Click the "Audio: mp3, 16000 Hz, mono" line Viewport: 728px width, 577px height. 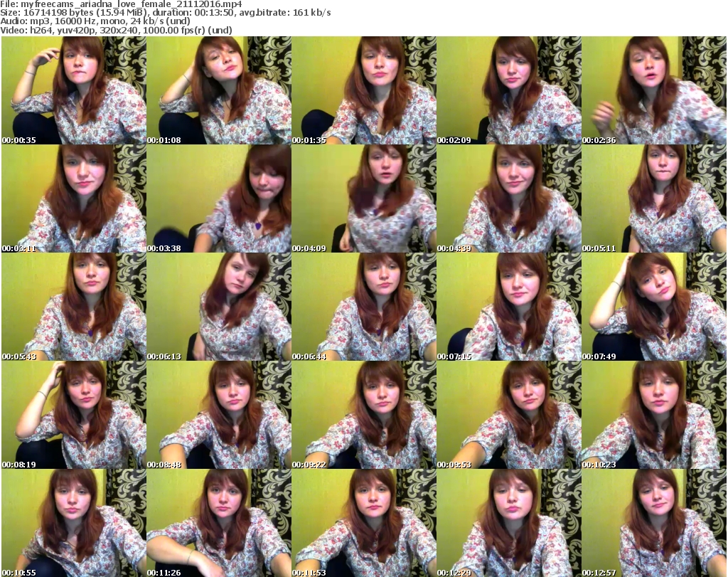pos(63,21)
